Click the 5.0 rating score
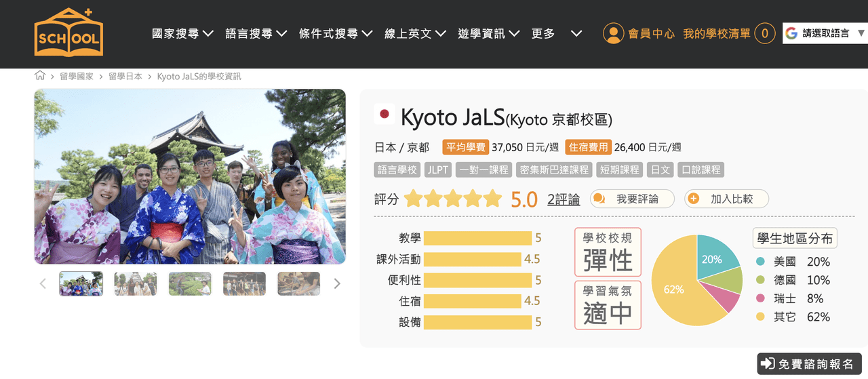This screenshot has width=868, height=379. [524, 199]
